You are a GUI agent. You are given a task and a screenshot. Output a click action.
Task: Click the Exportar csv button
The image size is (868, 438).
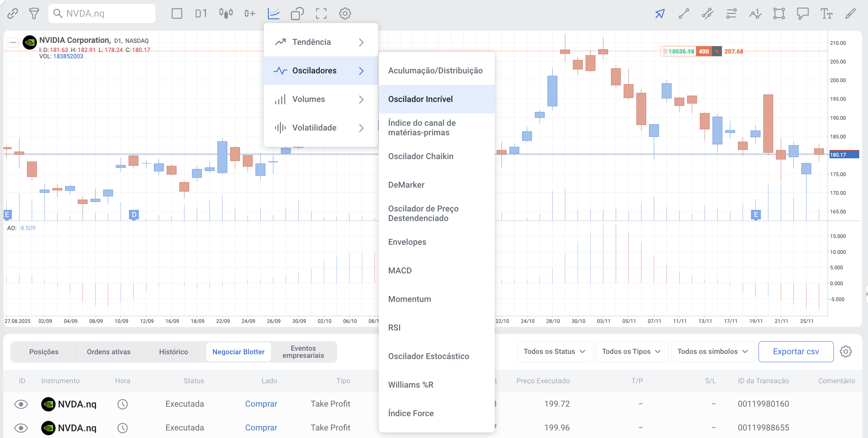[x=795, y=352]
